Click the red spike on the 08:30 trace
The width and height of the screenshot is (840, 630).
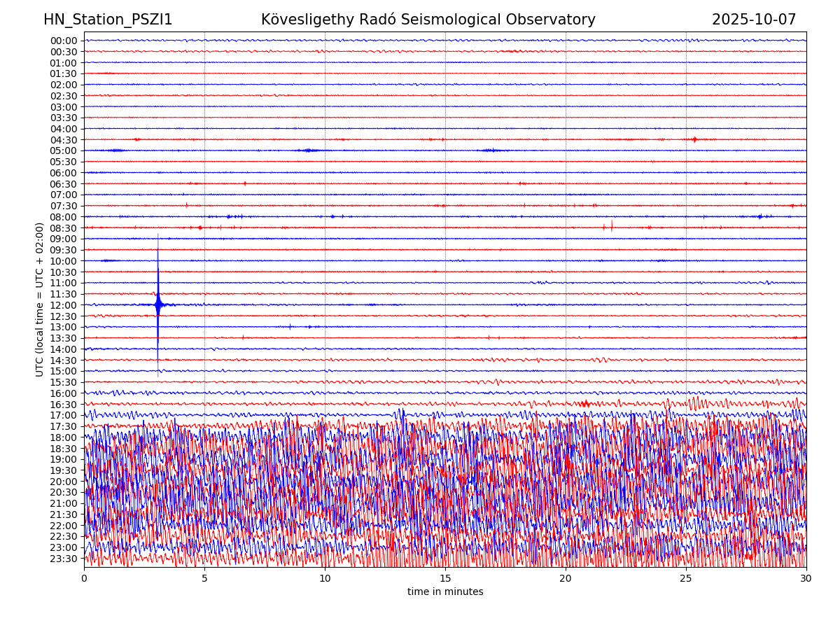coord(611,225)
